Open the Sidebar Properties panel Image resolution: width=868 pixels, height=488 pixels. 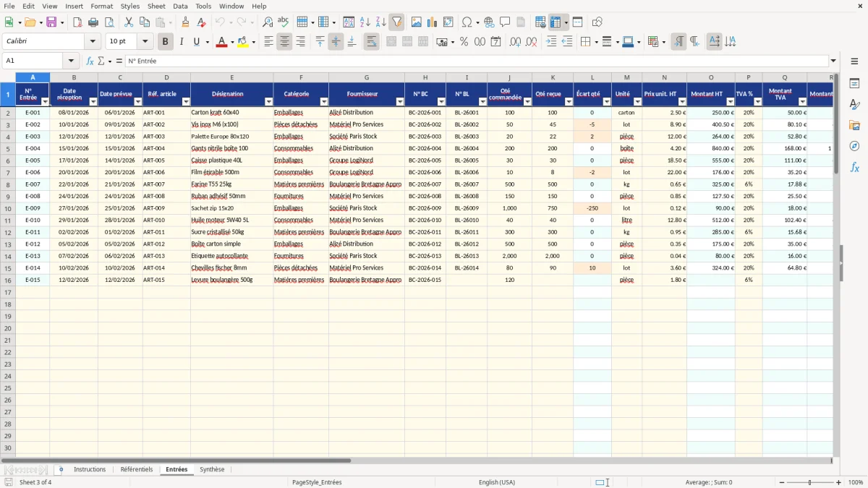coord(854,84)
